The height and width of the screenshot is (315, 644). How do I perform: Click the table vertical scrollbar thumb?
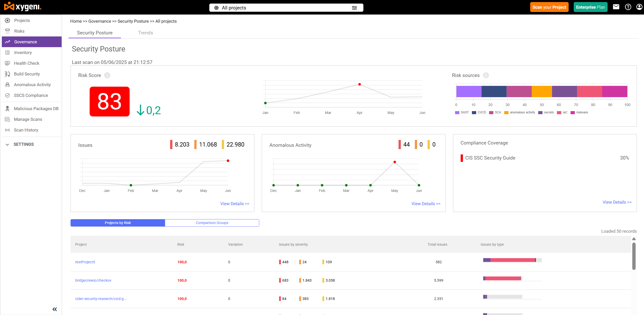point(634,256)
